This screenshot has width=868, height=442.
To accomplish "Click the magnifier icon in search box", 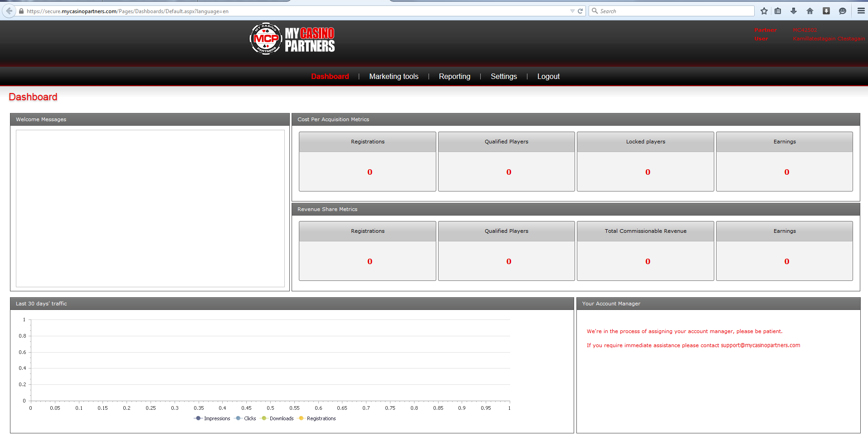I will coord(595,11).
